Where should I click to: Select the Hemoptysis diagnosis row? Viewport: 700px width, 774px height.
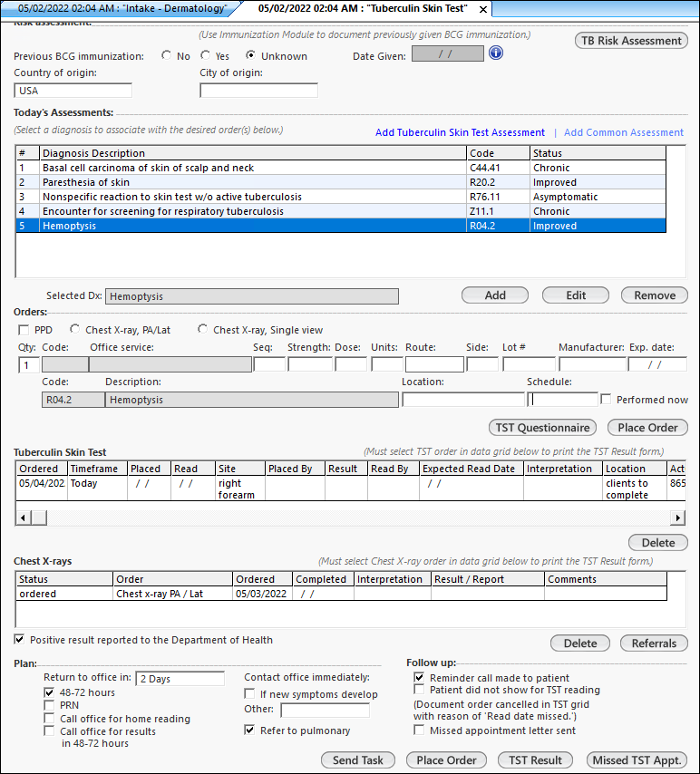(341, 226)
